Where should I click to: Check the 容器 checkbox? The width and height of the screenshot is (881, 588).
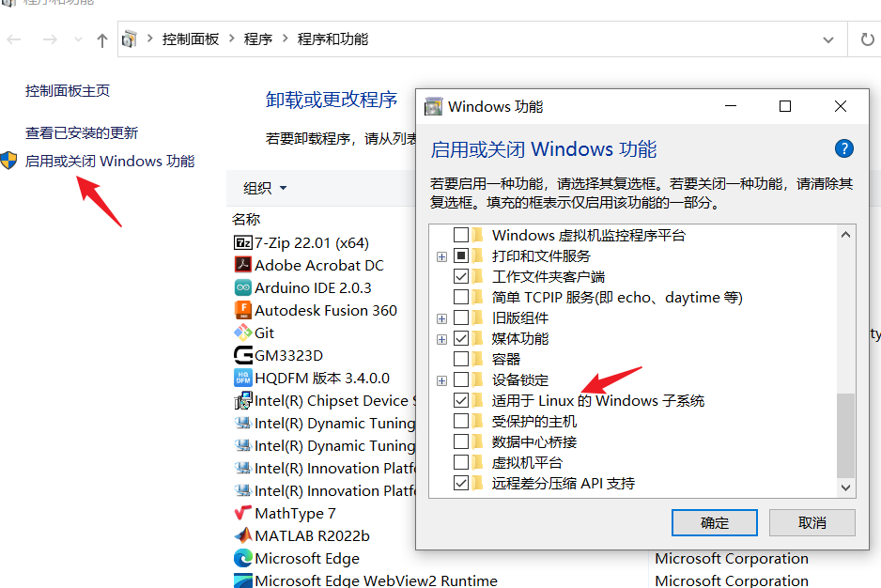(461, 359)
